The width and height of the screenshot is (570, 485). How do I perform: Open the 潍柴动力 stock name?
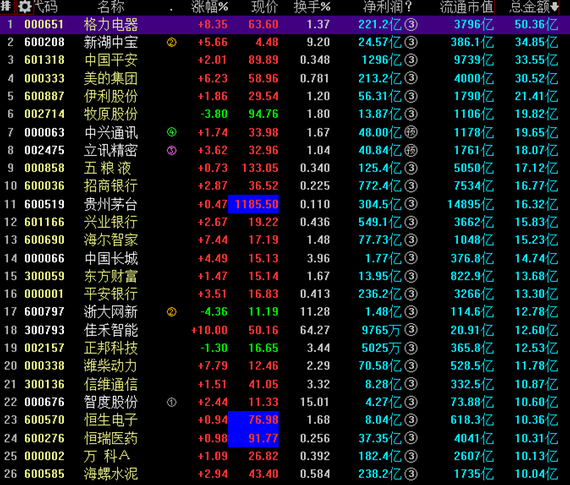tap(111, 366)
